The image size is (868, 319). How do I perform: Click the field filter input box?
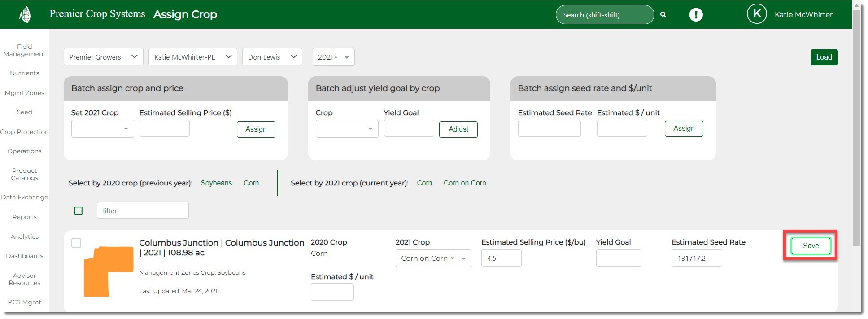click(x=143, y=211)
